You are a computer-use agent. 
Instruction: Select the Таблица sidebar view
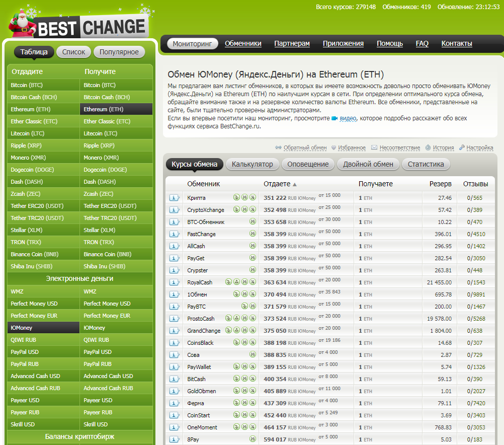pos(34,52)
